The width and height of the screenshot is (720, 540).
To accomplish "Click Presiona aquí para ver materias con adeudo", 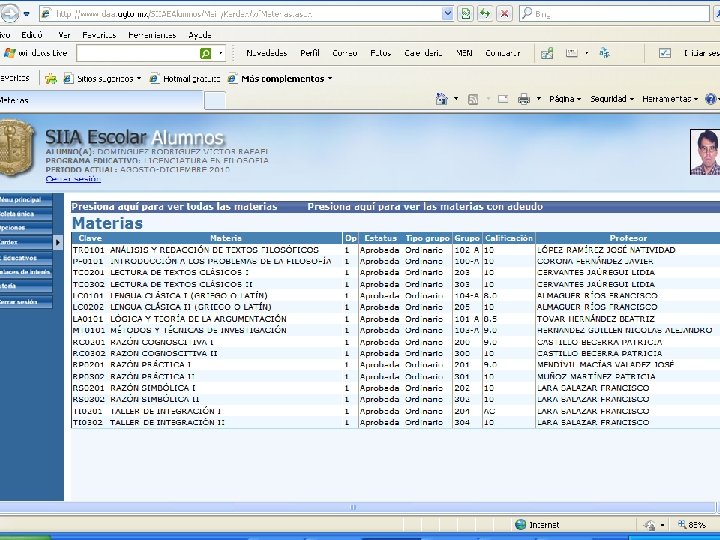I will point(425,207).
